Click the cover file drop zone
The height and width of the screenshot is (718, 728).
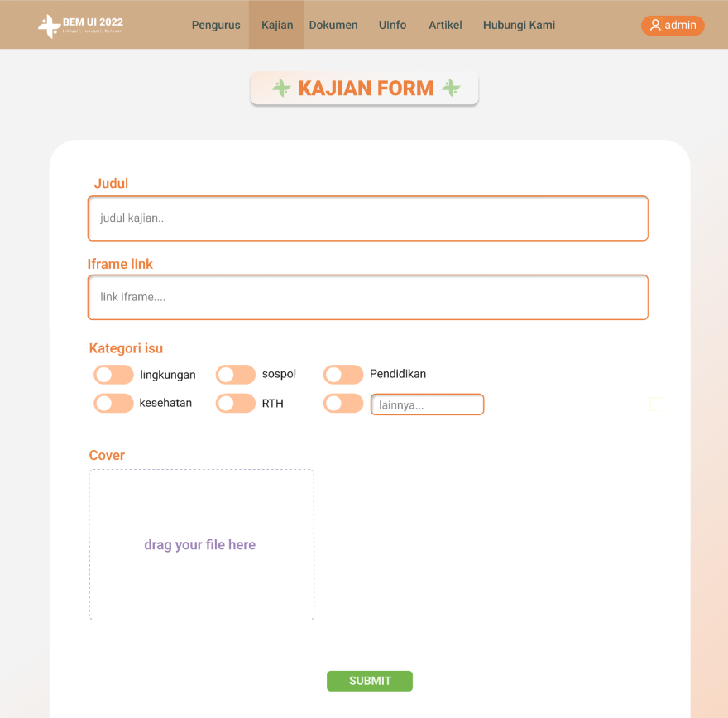point(201,544)
